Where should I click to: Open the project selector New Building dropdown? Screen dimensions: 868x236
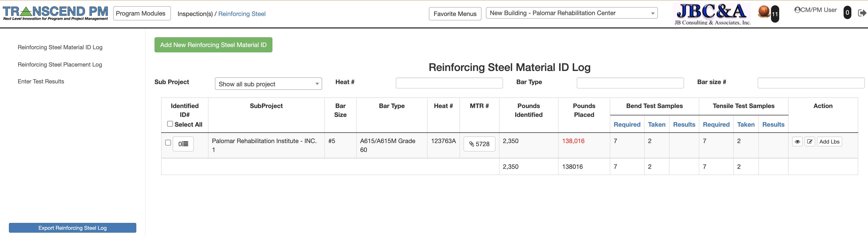tap(572, 13)
